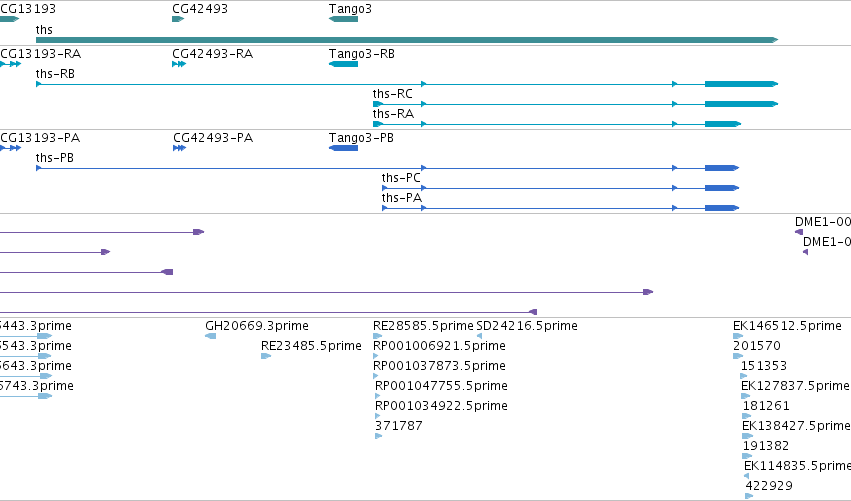The height and width of the screenshot is (501, 851).
Task: Select the ths-PA label
Action: click(402, 198)
